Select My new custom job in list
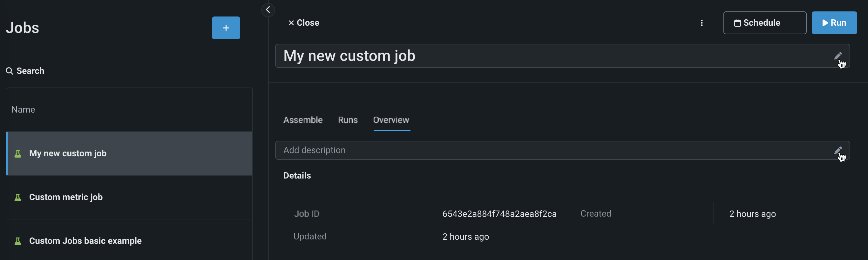The height and width of the screenshot is (260, 868). 68,153
